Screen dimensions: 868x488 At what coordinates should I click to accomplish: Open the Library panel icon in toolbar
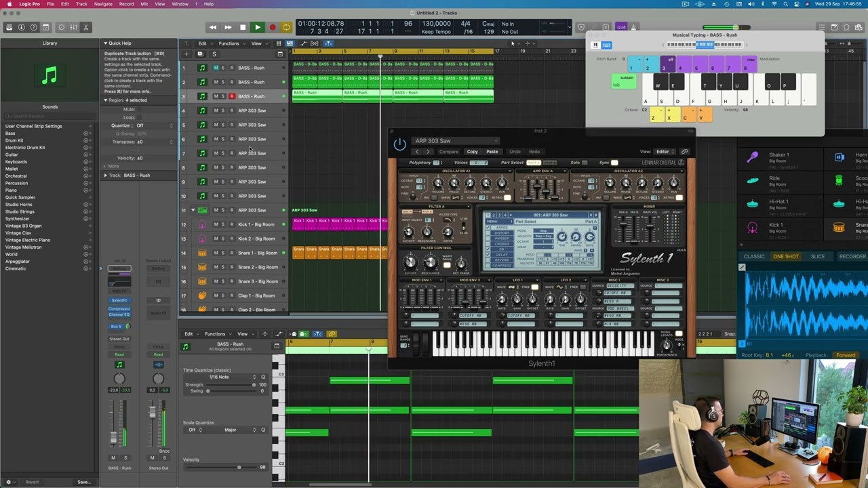(9, 27)
